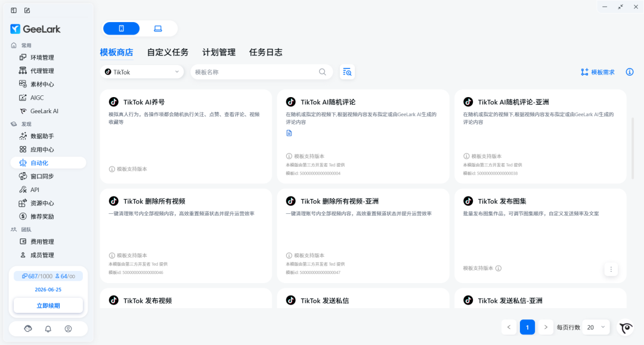Viewport: 644px width, 345px height.
Task: Open the TikTok AI随机评论-亚洲 template card
Action: (540, 136)
